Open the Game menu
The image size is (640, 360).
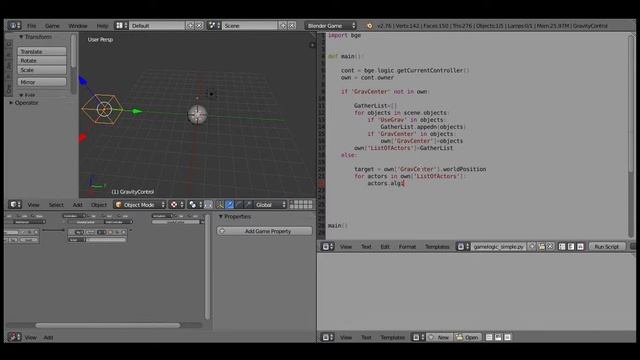click(52, 26)
